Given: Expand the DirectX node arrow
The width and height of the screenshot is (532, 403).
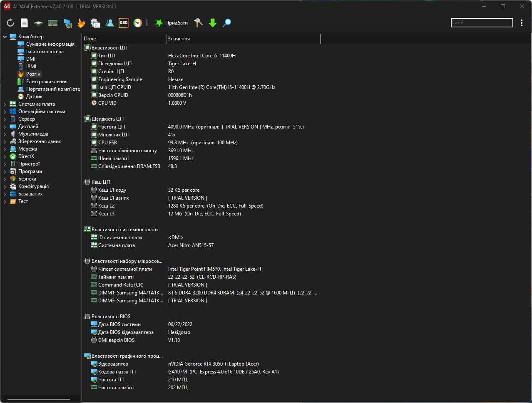Looking at the screenshot, I should [5, 156].
